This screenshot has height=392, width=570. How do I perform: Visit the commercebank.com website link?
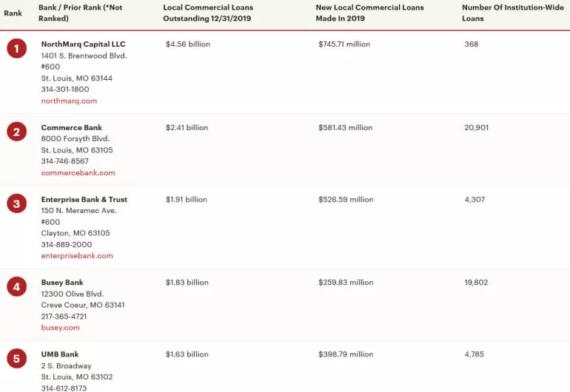pyautogui.click(x=78, y=172)
